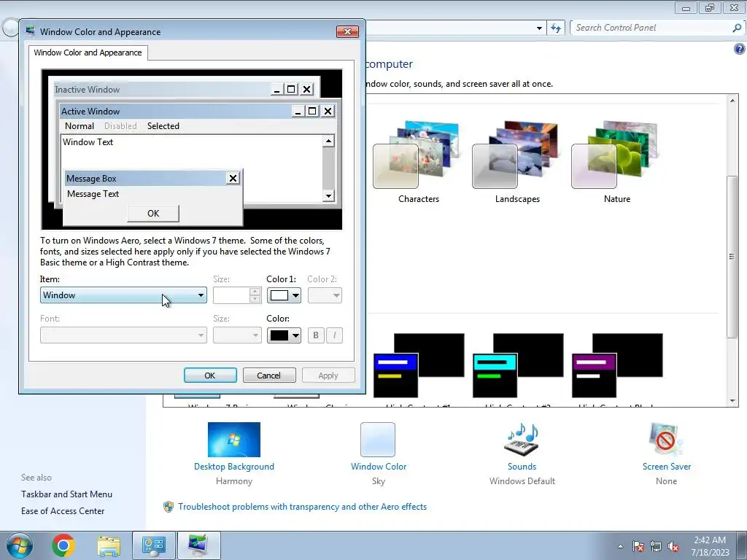Click the network tray icon

click(656, 546)
